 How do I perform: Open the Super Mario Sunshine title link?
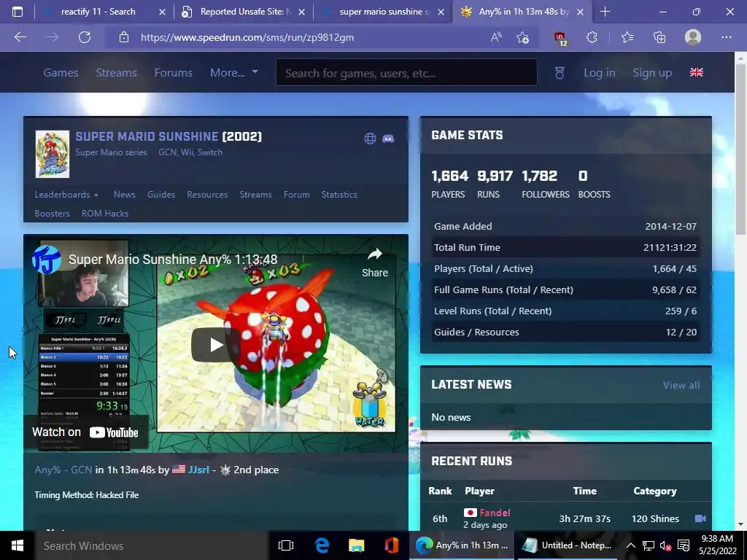pyautogui.click(x=147, y=136)
